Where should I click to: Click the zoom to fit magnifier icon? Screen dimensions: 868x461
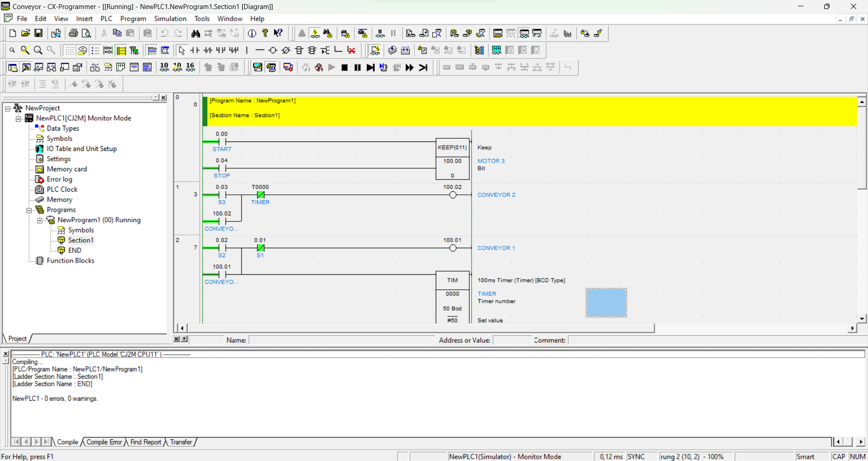[25, 50]
